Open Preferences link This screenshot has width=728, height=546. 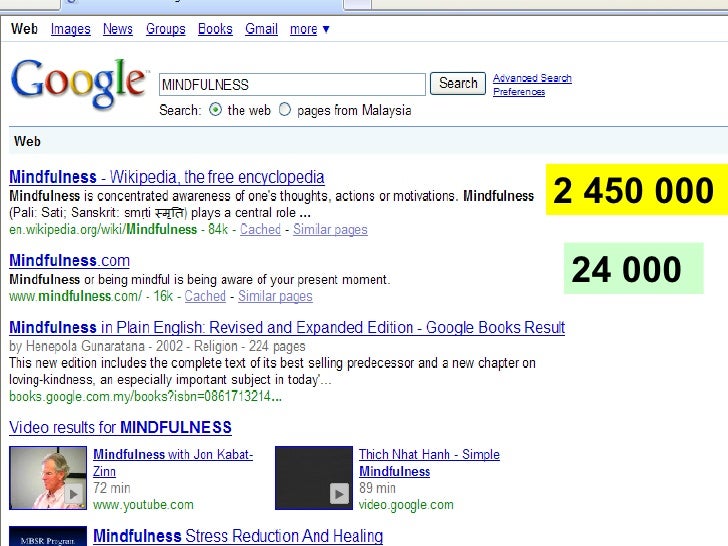click(x=519, y=91)
